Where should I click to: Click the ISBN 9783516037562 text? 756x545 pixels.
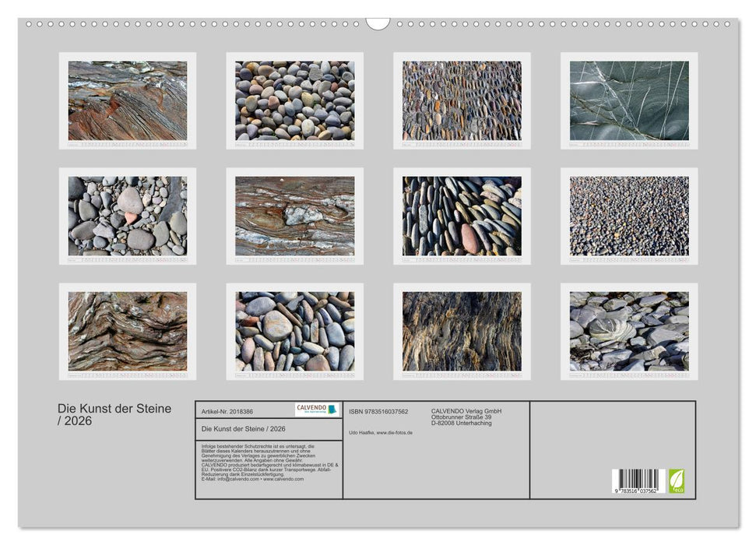[378, 411]
